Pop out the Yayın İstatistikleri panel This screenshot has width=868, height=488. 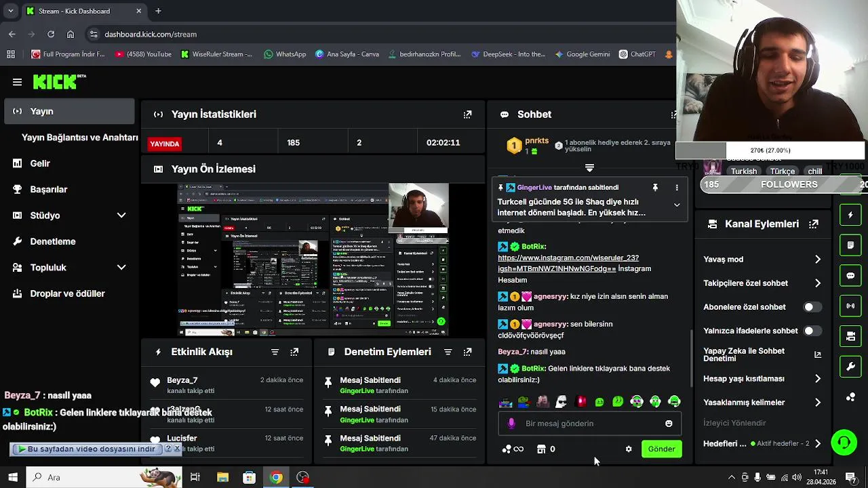467,115
